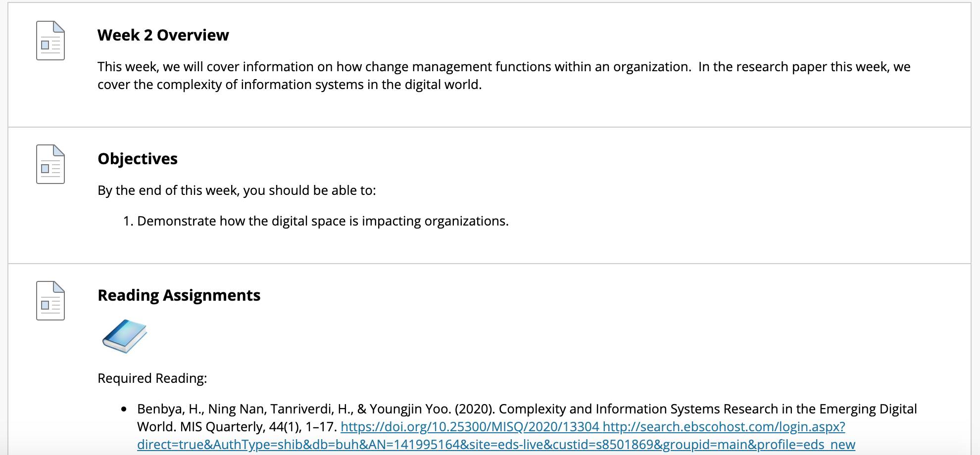Click the Benbya, H., Ning Nan citation line
Screen dimensions: 980x455
click(527, 409)
